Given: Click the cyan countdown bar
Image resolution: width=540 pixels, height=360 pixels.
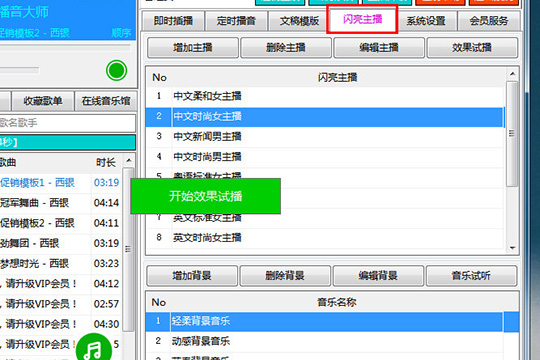Looking at the screenshot, I should [68, 142].
